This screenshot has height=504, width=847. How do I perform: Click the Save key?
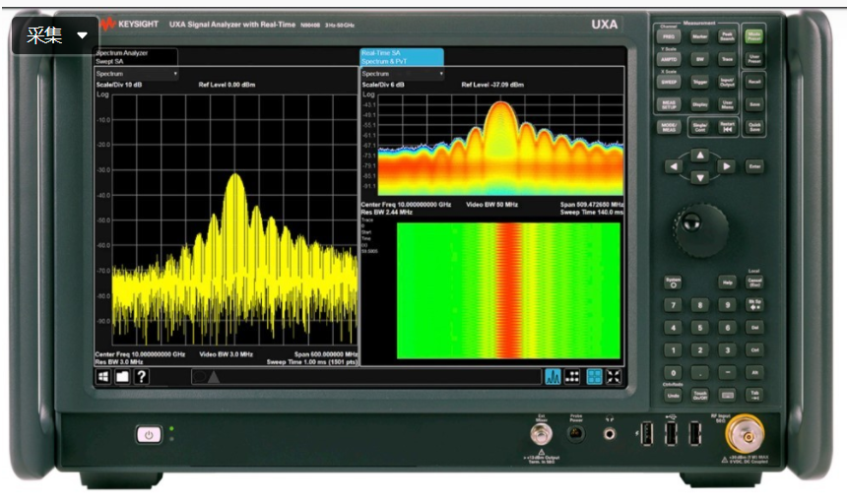pyautogui.click(x=754, y=104)
